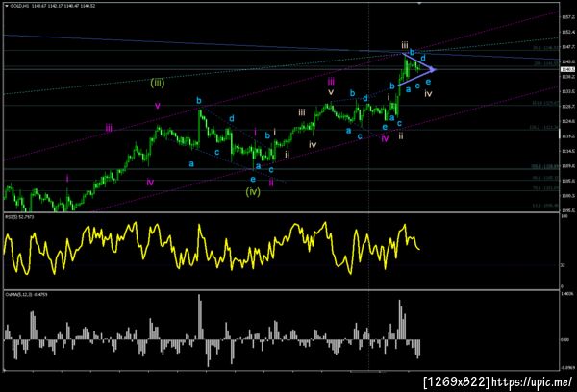This screenshot has width=577, height=392.
Task: Select the yellow-green (iv) wave label
Action: click(253, 191)
